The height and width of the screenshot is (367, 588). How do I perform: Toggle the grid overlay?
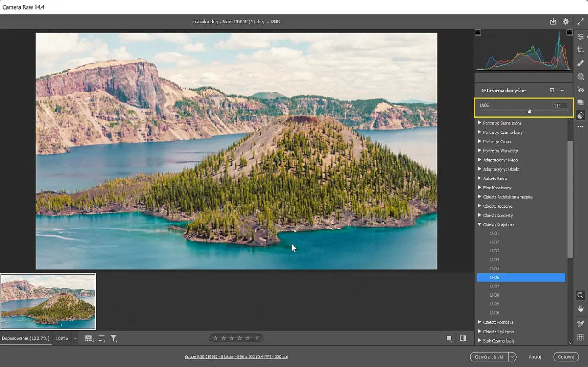click(x=581, y=337)
